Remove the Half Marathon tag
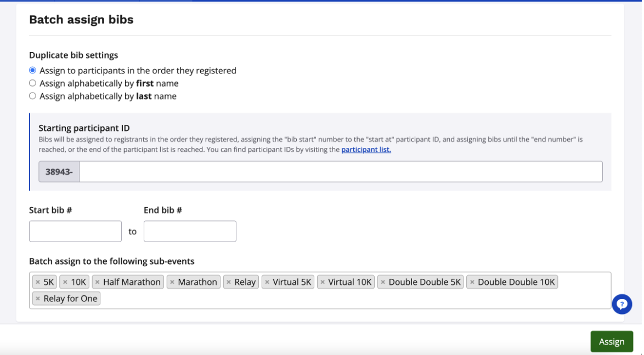 (x=97, y=282)
